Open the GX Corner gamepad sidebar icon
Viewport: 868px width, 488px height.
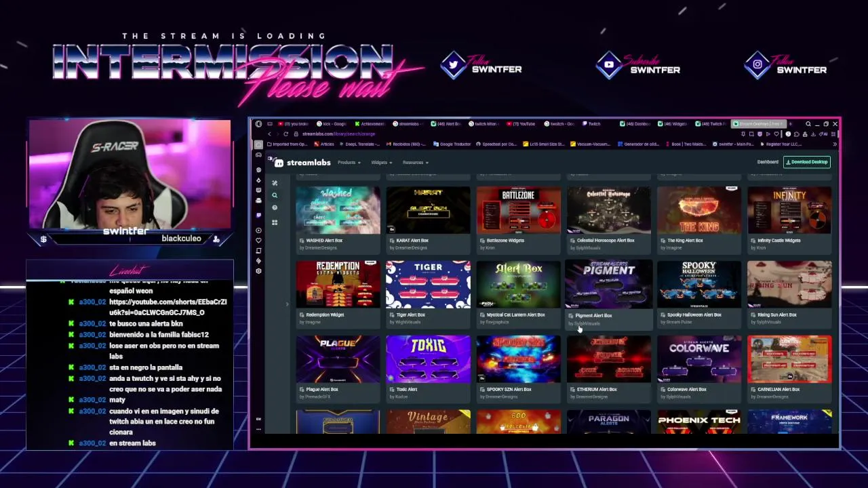pos(258,155)
